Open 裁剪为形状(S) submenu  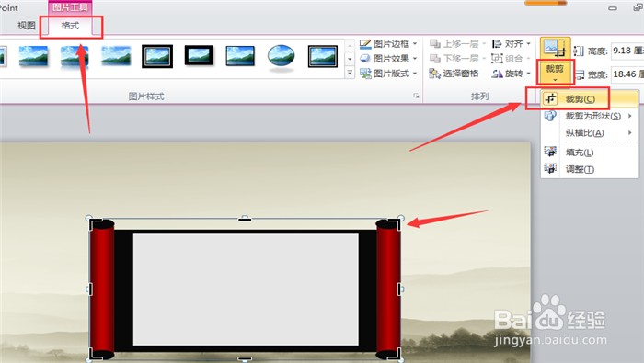590,116
